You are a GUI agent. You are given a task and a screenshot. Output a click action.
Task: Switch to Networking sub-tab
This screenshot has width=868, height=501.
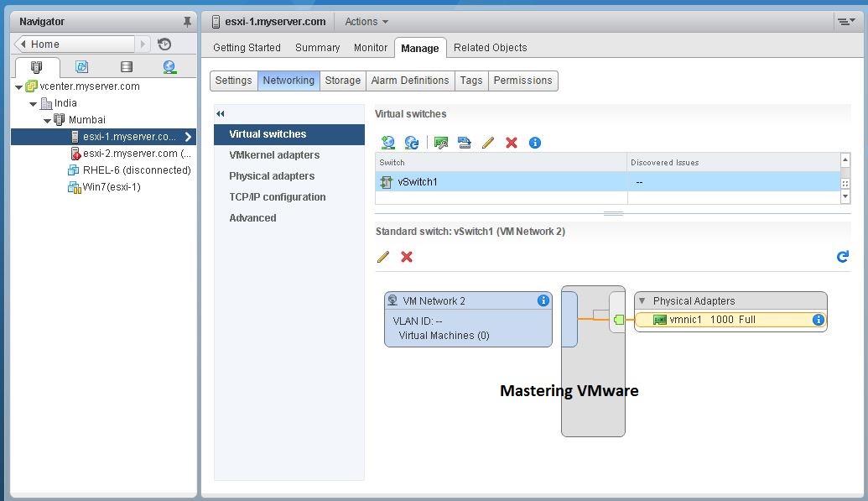pos(288,81)
